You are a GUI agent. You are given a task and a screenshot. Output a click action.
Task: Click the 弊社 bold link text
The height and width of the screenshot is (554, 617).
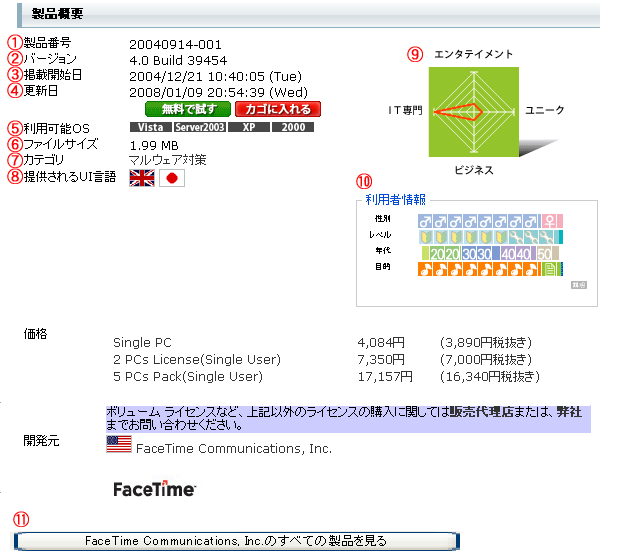pyautogui.click(x=569, y=412)
